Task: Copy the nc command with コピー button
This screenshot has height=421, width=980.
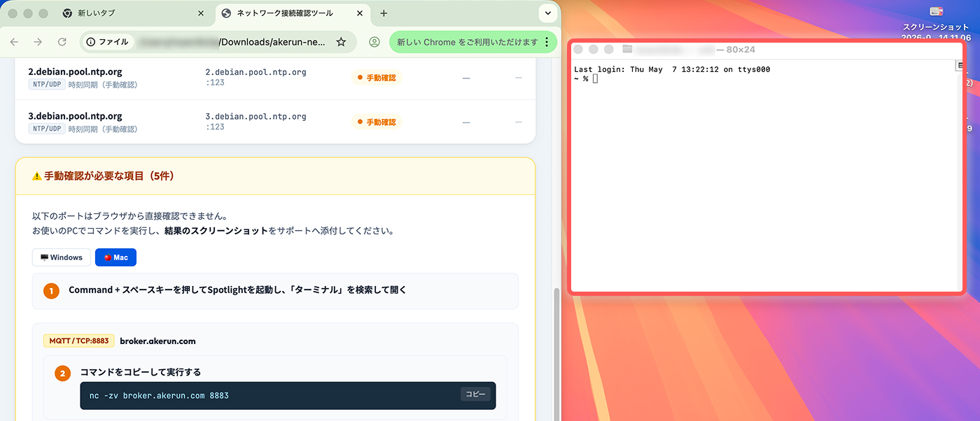Action: (475, 394)
